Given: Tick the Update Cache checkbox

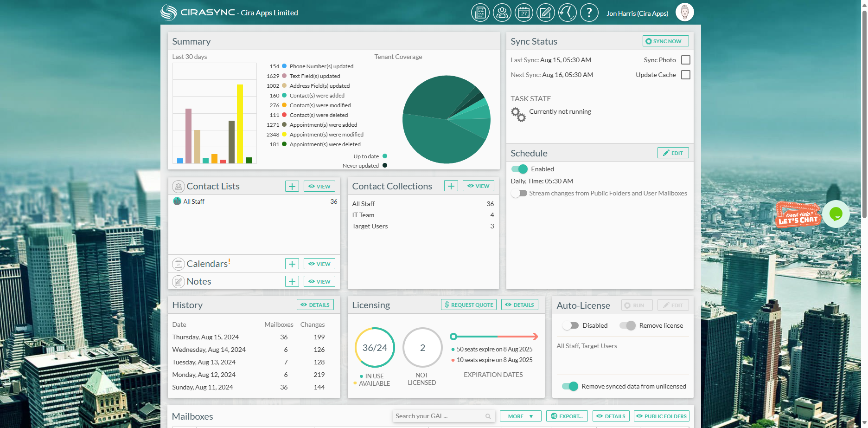Looking at the screenshot, I should pyautogui.click(x=686, y=75).
